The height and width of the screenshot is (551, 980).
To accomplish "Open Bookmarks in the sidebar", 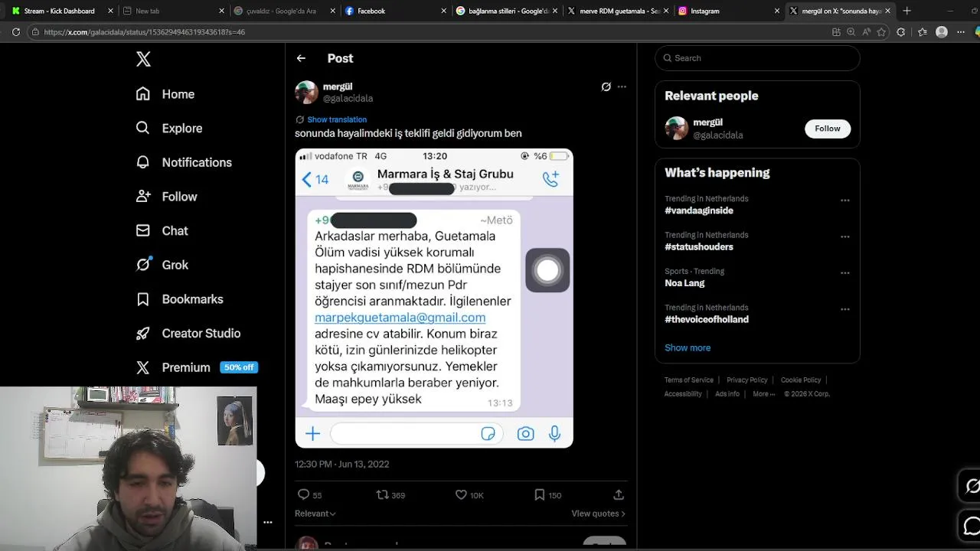I will click(179, 299).
